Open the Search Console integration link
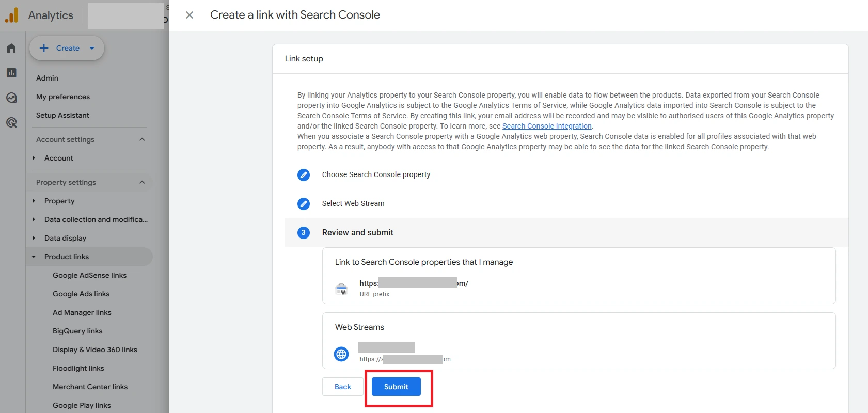Screen dimensions: 868x413 (x=547, y=126)
